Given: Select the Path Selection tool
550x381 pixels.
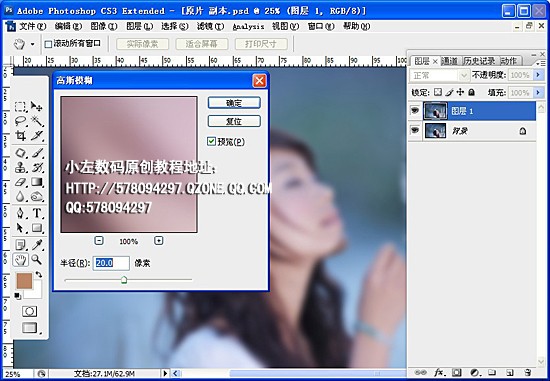Looking at the screenshot, I should tap(20, 228).
